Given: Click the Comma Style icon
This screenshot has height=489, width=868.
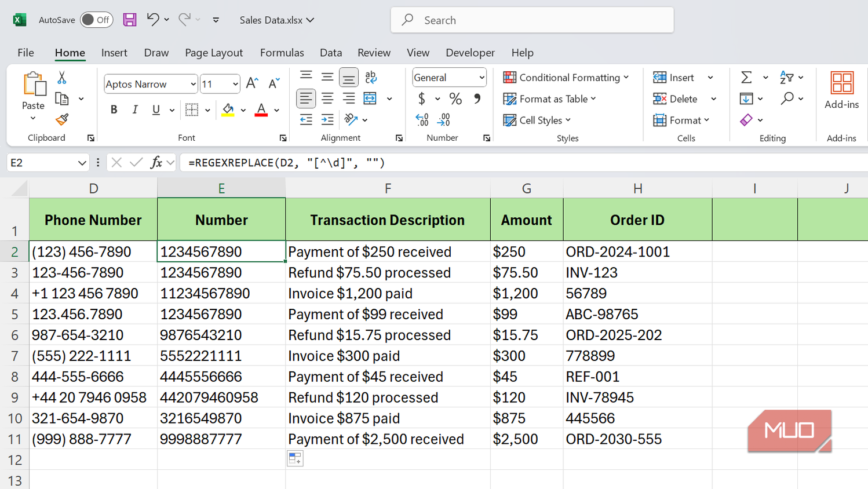Looking at the screenshot, I should (477, 99).
